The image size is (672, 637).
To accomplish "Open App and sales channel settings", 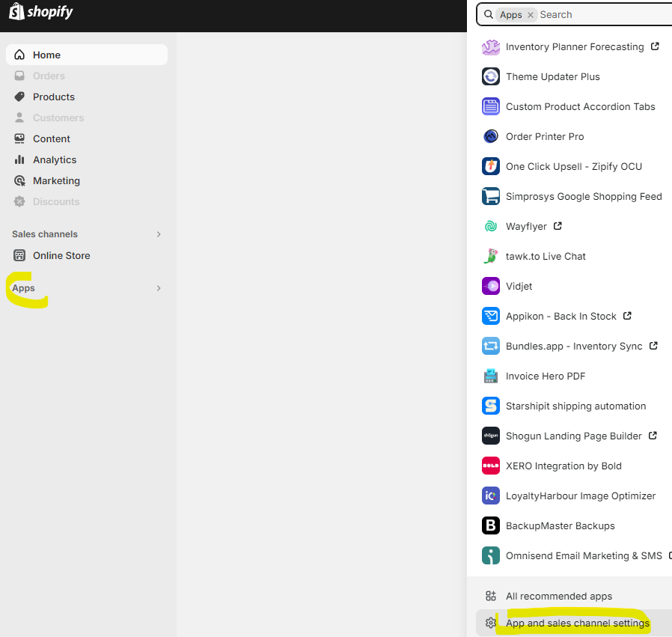I will (576, 623).
